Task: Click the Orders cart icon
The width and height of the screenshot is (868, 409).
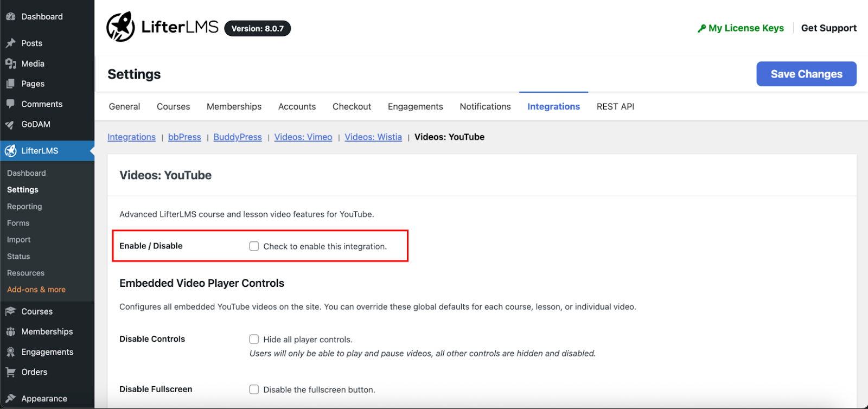Action: [x=10, y=372]
